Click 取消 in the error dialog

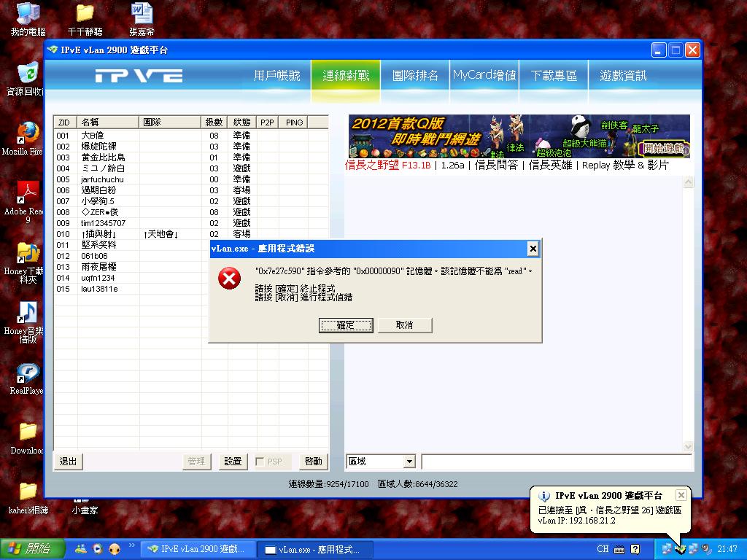click(x=404, y=325)
